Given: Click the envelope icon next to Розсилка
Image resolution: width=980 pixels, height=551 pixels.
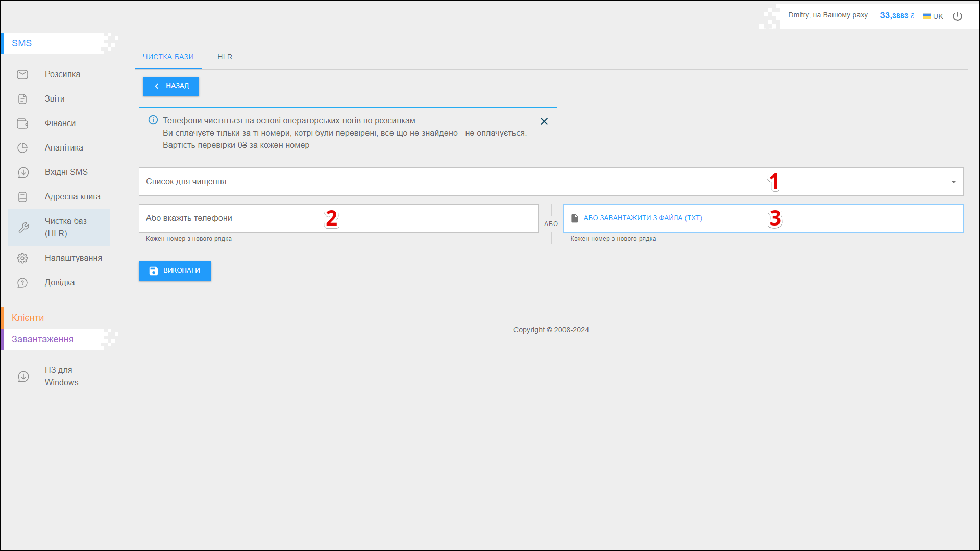Looking at the screenshot, I should (x=22, y=74).
